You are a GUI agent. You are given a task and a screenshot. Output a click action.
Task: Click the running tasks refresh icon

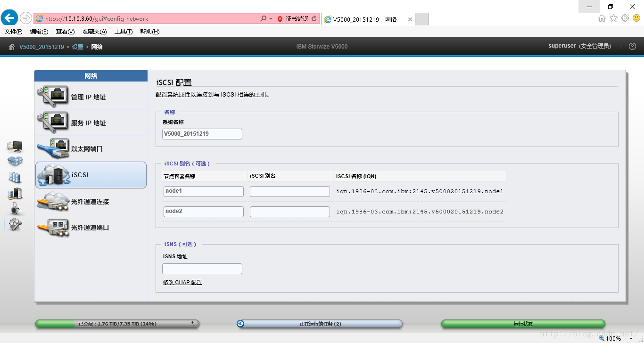point(241,324)
